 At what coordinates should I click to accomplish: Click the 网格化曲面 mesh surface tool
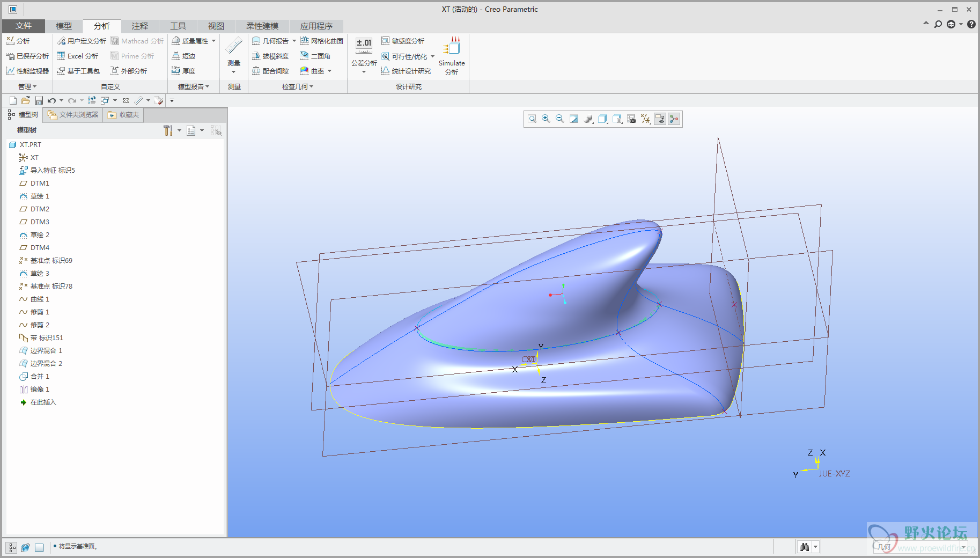[322, 41]
